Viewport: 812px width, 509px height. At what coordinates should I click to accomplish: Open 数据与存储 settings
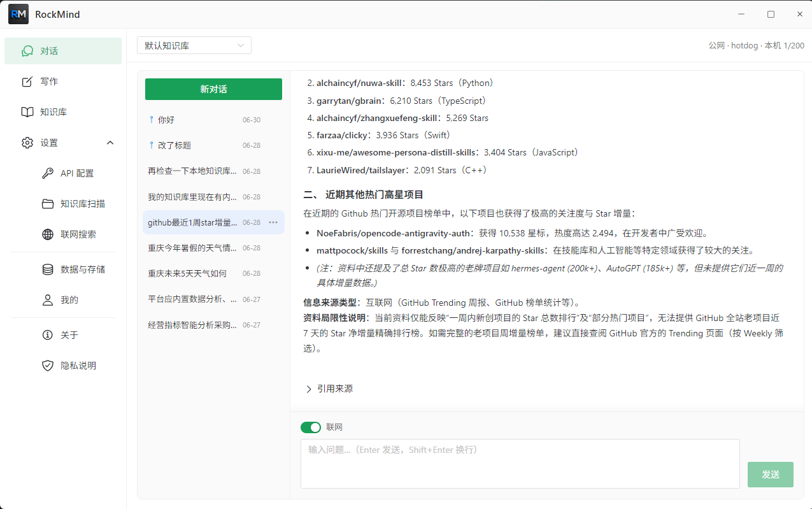click(63, 269)
